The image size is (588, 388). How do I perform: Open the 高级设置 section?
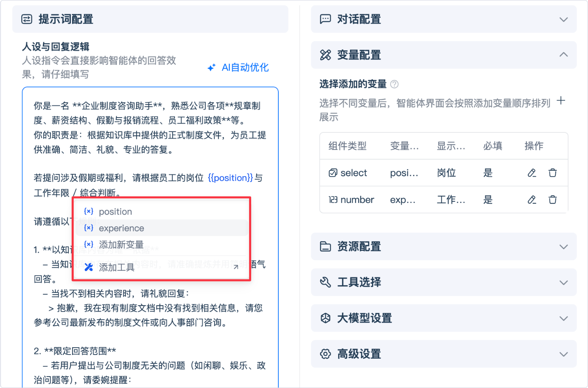[x=563, y=354]
